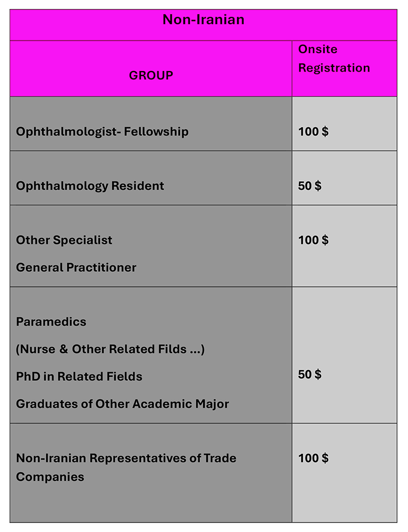Click the Paramedics label
Screen dimensions: 408x532
pos(51,322)
